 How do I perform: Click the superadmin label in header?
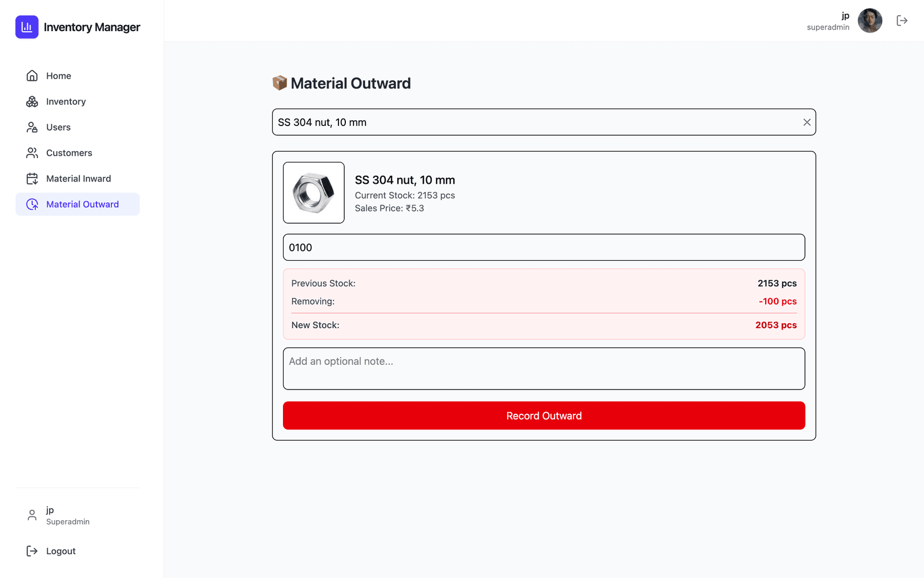point(828,27)
